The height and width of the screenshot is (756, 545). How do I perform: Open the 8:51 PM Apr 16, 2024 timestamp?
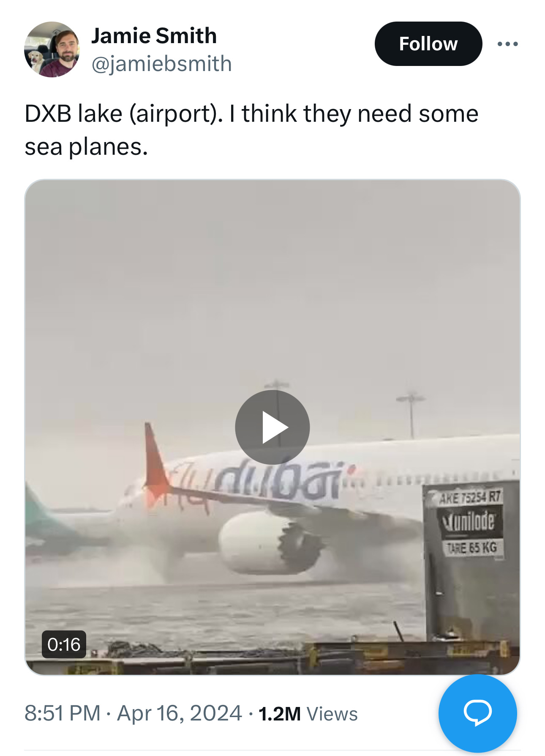pyautogui.click(x=133, y=713)
